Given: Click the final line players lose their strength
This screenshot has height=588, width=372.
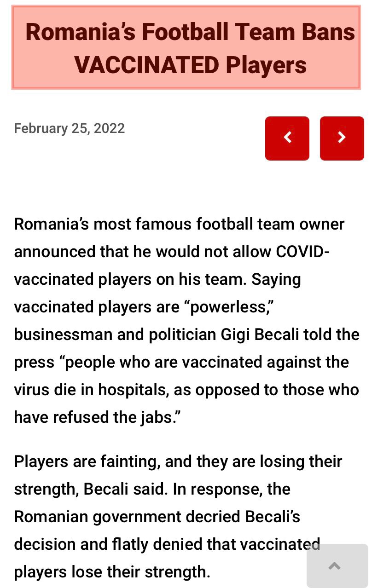Looking at the screenshot, I should [x=112, y=572].
